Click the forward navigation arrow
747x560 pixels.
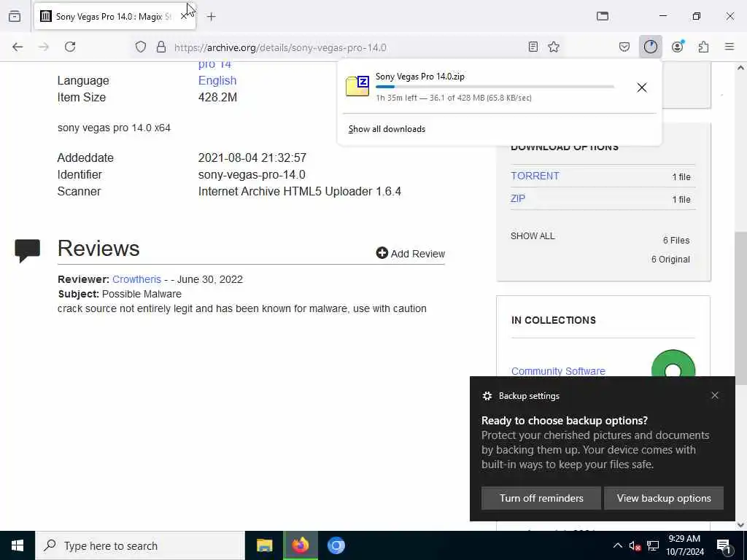coord(44,47)
